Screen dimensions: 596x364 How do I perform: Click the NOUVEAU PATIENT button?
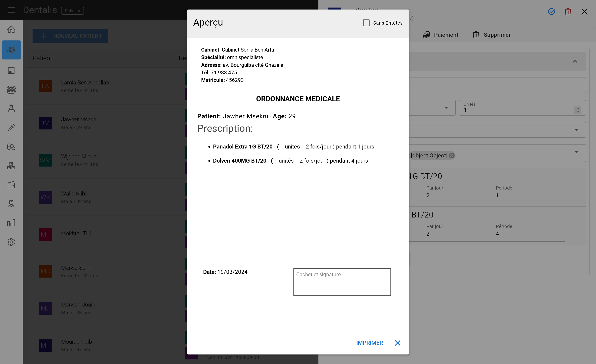click(x=70, y=36)
